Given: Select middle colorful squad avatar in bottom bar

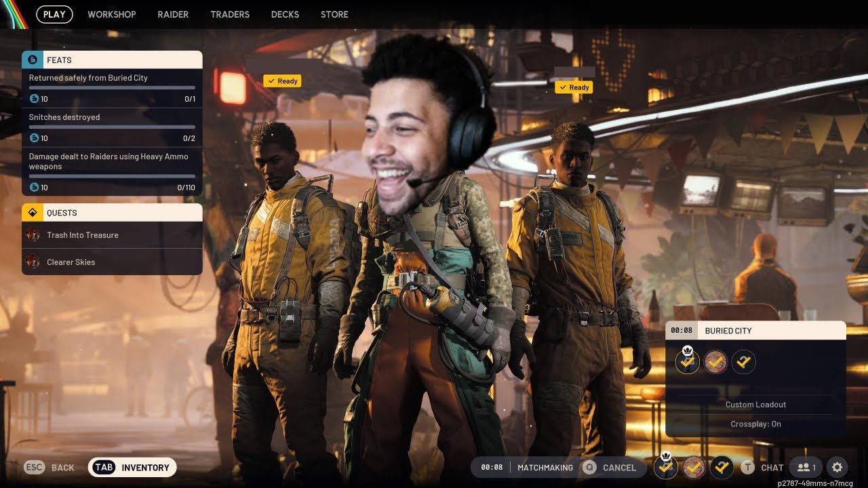Looking at the screenshot, I should point(693,467).
